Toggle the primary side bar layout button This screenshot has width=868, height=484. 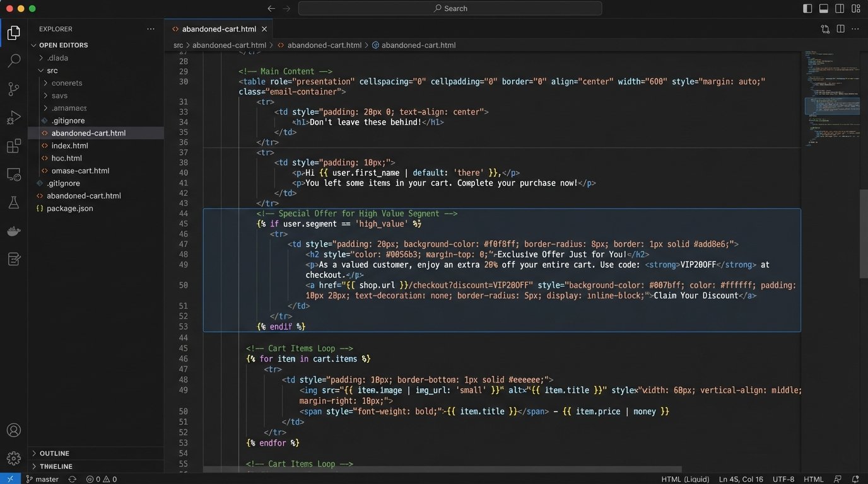(x=807, y=8)
